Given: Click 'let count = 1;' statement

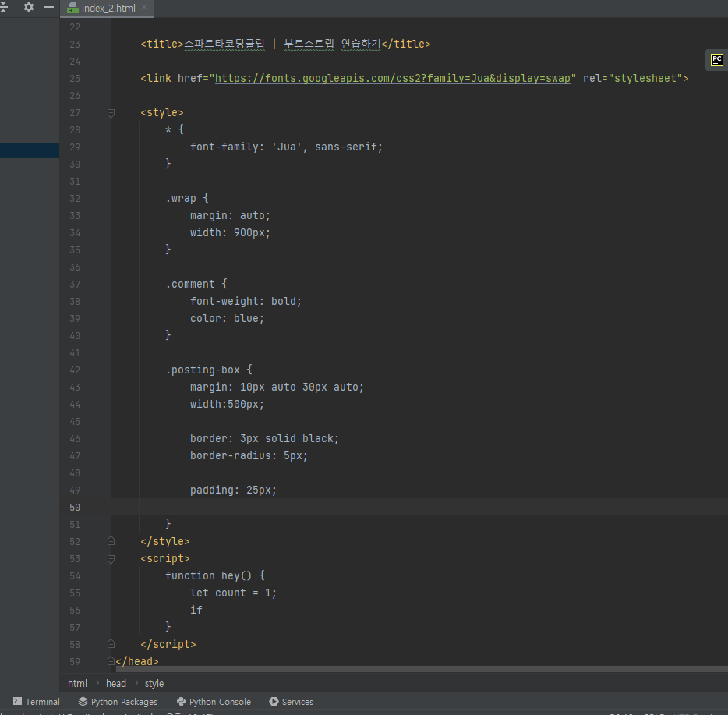Looking at the screenshot, I should (x=233, y=593).
